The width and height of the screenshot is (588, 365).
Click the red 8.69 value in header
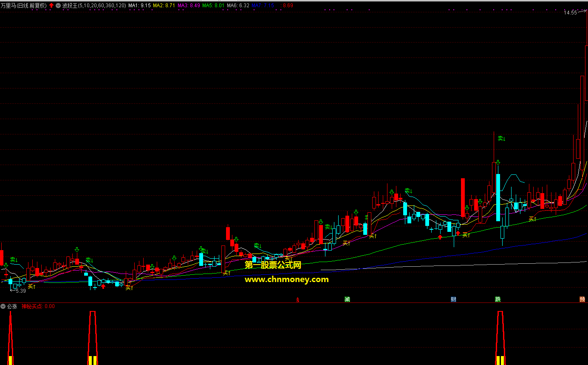288,6
